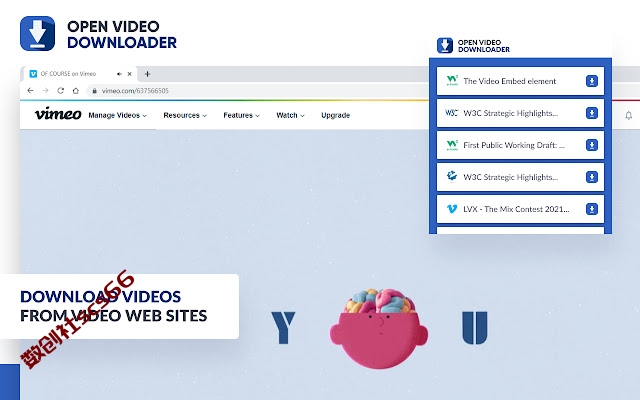Click the Vimeo icon beside 'LVX - The Mix Contest'
The height and width of the screenshot is (400, 640).
[x=452, y=209]
